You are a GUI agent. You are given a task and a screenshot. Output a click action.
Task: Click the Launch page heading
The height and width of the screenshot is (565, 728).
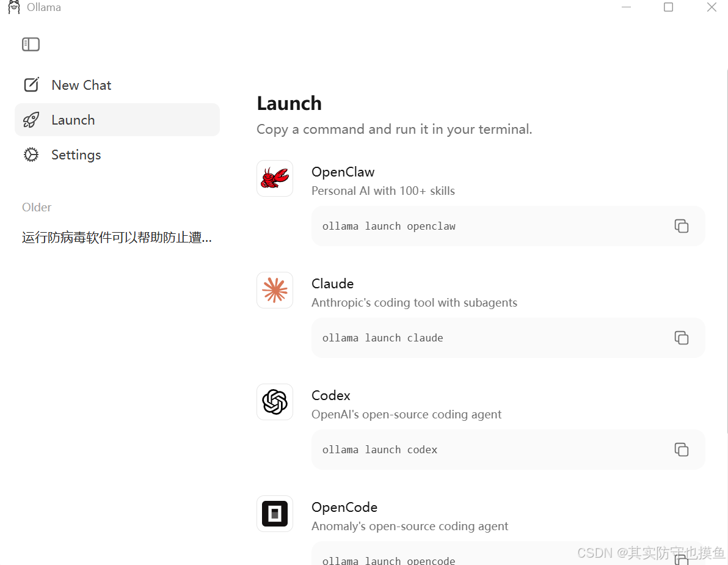click(289, 103)
